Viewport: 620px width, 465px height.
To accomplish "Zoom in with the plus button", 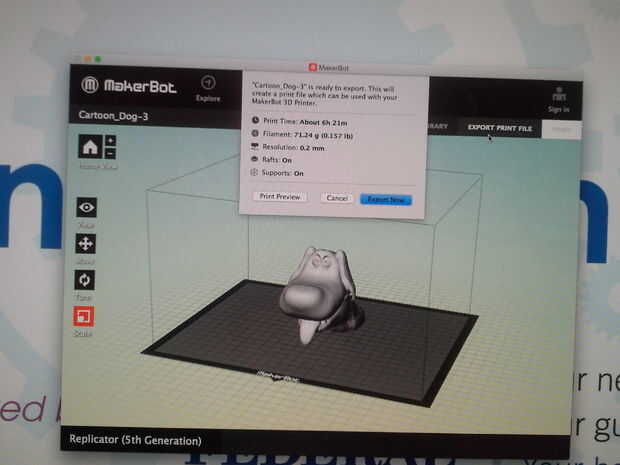I will tap(110, 140).
